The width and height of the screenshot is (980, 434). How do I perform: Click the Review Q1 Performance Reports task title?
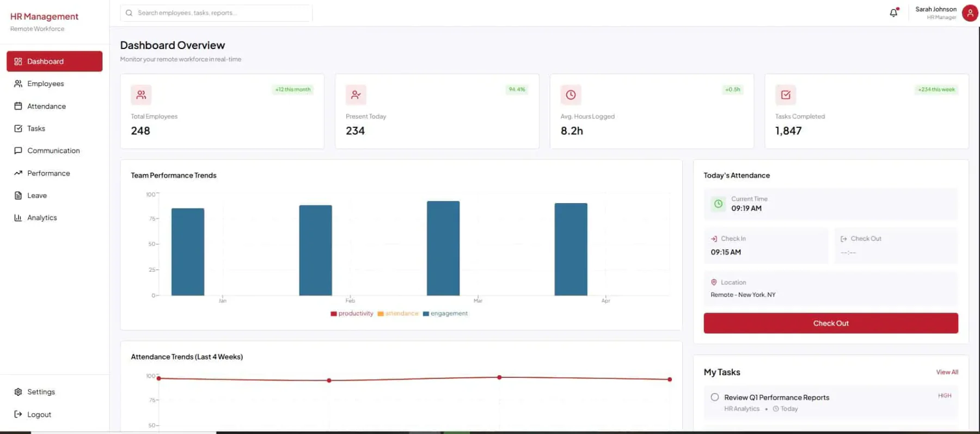click(777, 398)
